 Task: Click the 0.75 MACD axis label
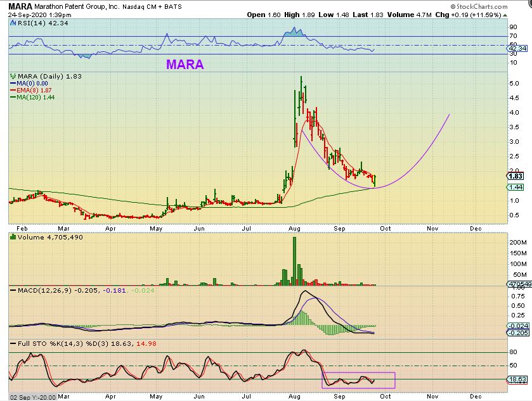(518, 296)
